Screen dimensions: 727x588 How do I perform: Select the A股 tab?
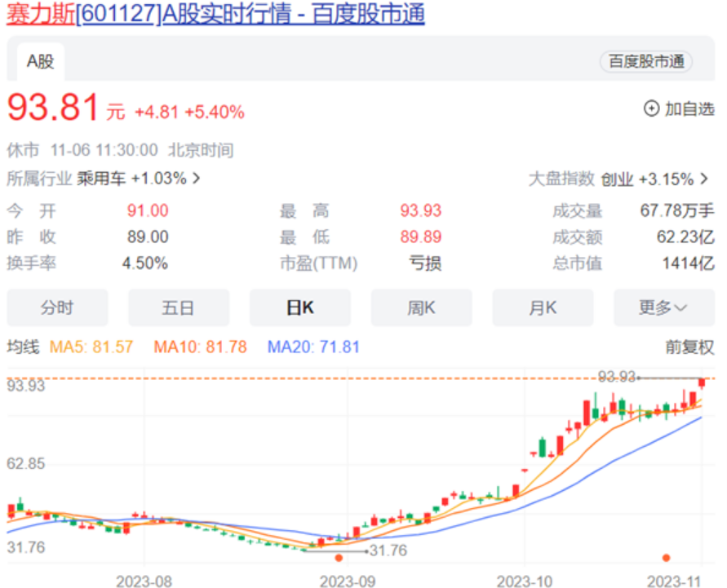40,62
